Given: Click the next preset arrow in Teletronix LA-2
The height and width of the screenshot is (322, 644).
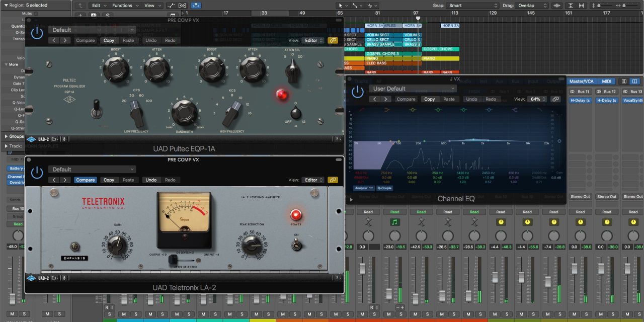Looking at the screenshot, I should pos(64,180).
